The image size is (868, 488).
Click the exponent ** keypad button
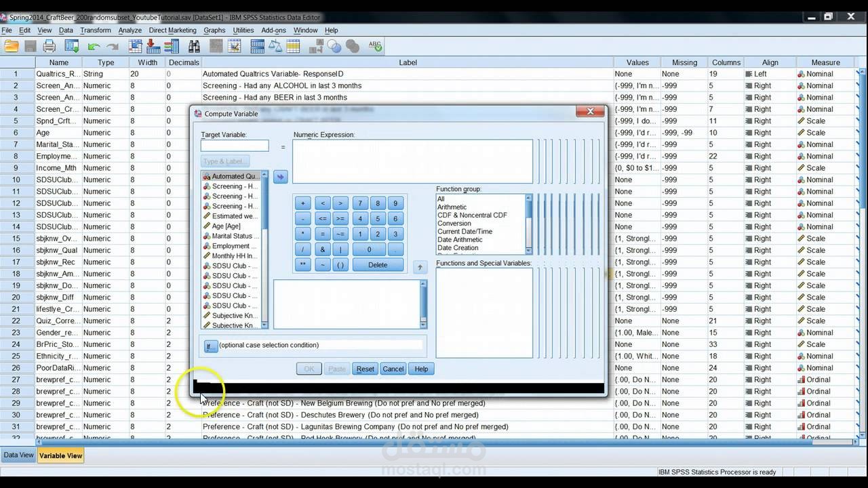click(x=302, y=265)
